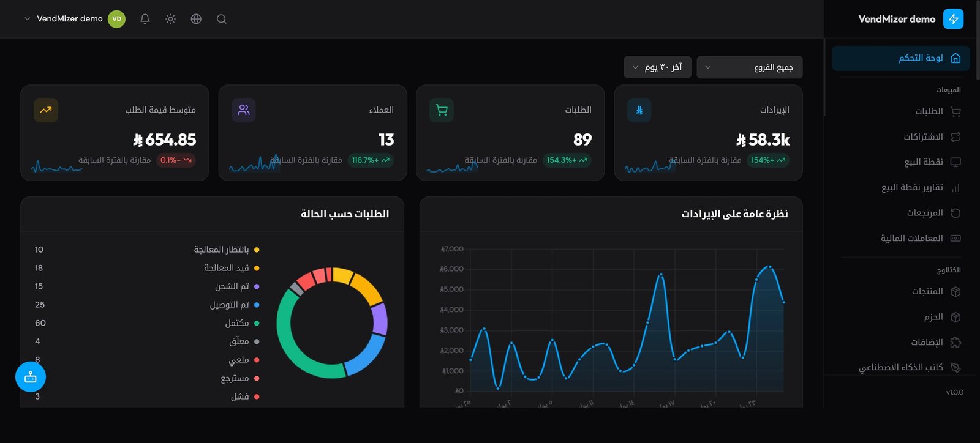
Task: Click the معلّق legend entry
Action: coord(244,341)
